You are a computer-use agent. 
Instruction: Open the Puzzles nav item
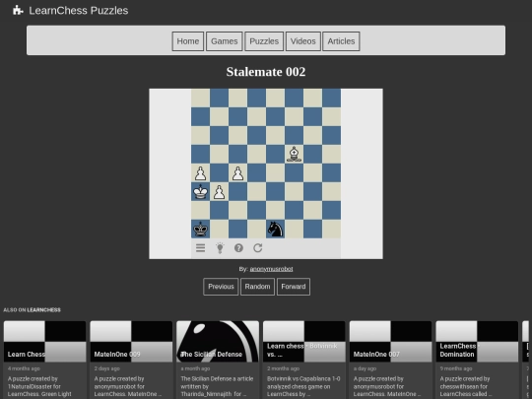tap(264, 41)
